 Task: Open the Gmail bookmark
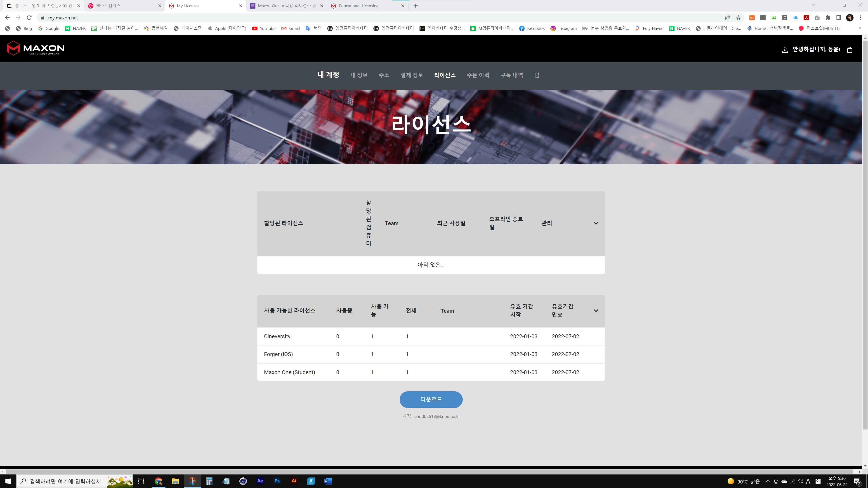coord(290,28)
